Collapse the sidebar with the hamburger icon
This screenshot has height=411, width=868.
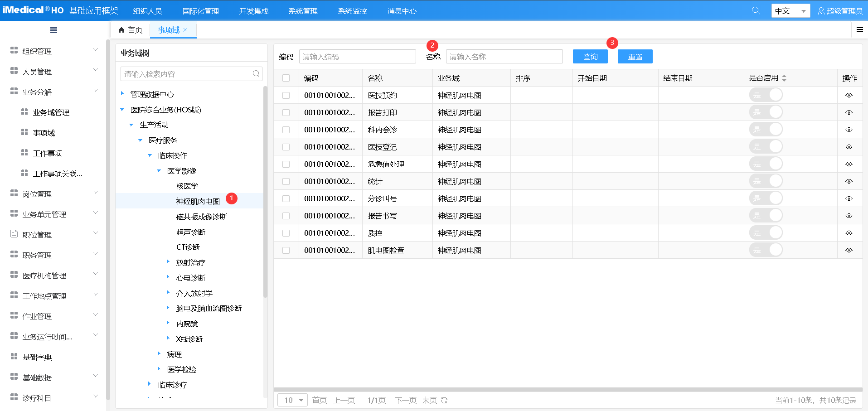pyautogui.click(x=53, y=30)
